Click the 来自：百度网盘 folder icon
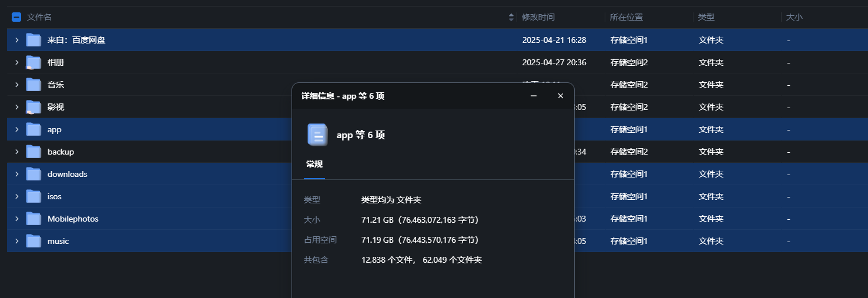This screenshot has width=868, height=298. pyautogui.click(x=33, y=40)
